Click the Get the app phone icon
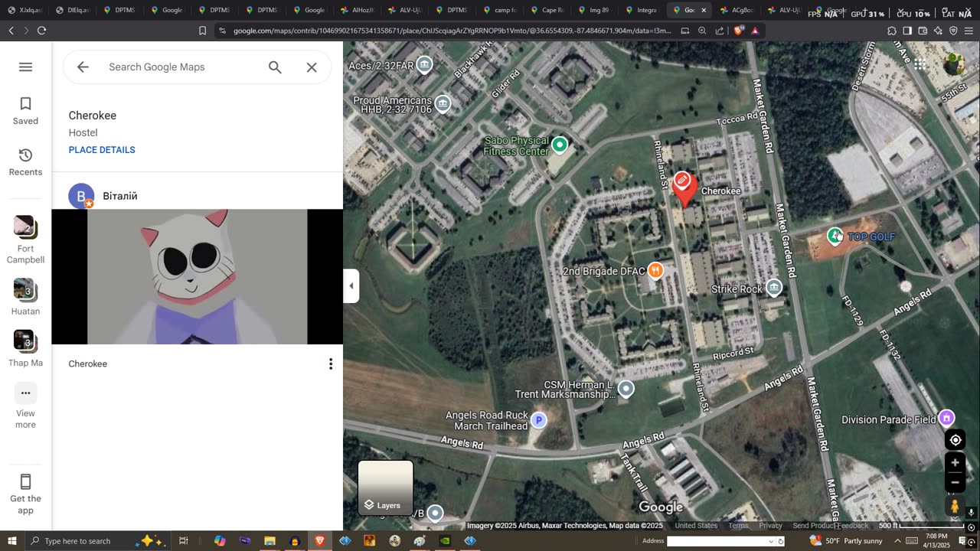980x551 pixels. point(25,482)
